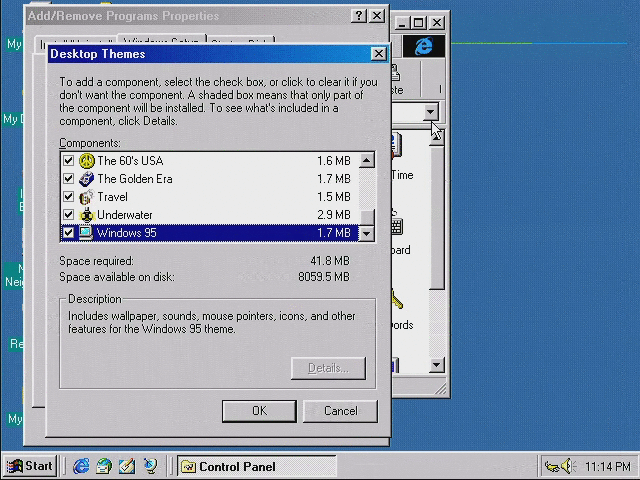Close the Add/Remove Programs Properties window
This screenshot has height=480, width=640.
pyautogui.click(x=377, y=16)
